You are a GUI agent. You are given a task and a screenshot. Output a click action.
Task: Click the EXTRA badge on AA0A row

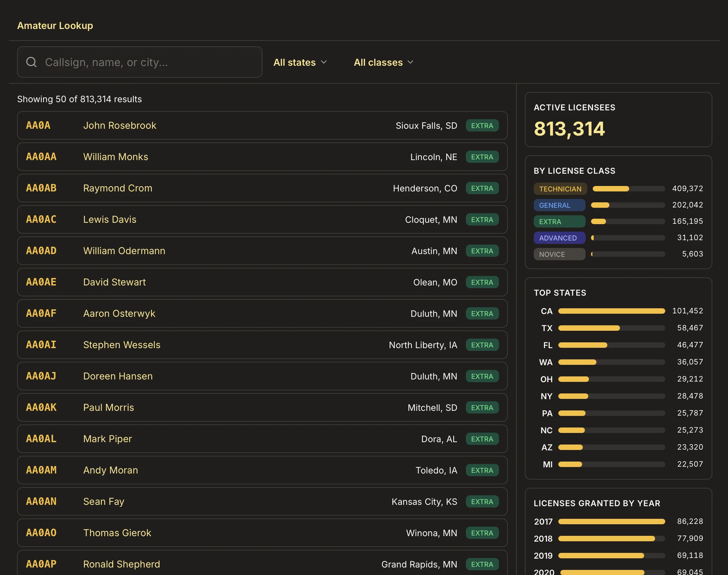click(x=482, y=125)
